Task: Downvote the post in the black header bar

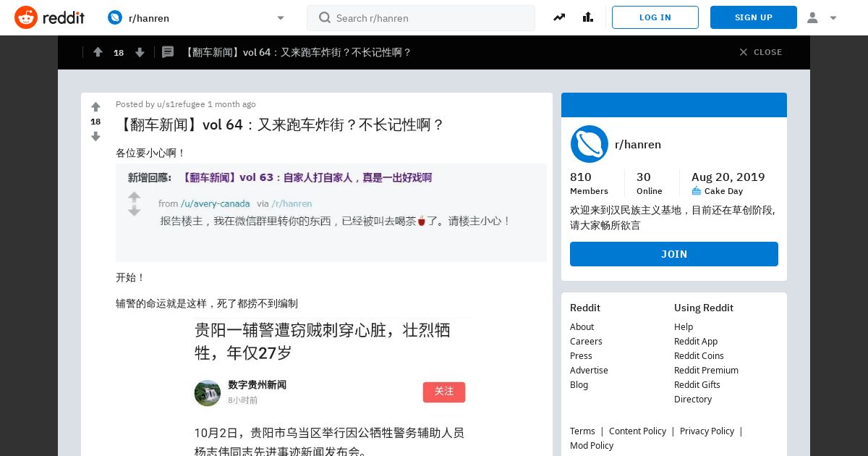Action: 140,52
